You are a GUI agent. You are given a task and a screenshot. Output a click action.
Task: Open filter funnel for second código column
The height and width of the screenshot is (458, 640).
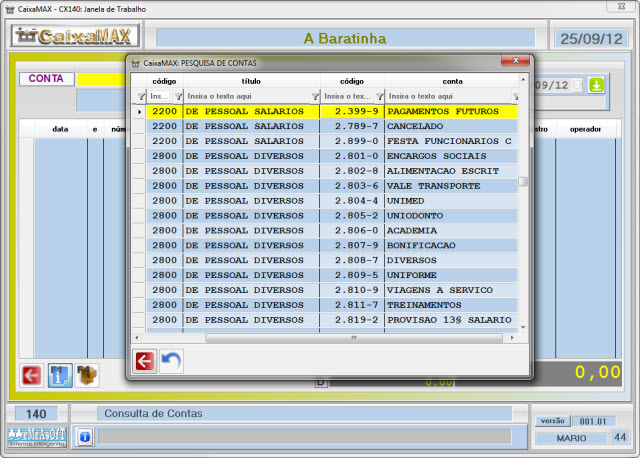(379, 96)
